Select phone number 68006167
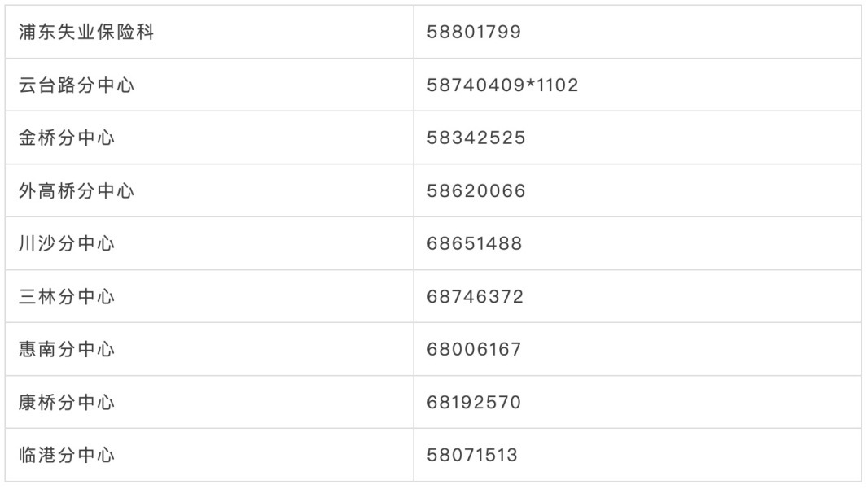868x489 pixels. [474, 349]
